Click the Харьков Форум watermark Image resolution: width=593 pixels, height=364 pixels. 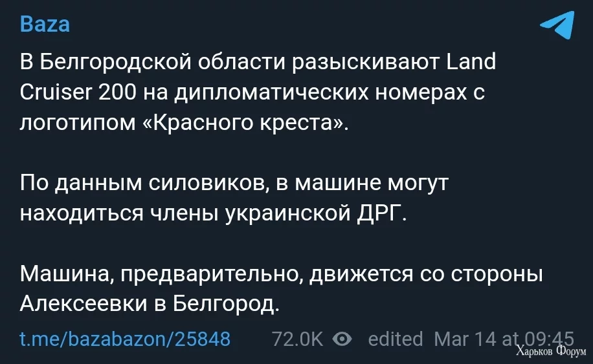551,352
